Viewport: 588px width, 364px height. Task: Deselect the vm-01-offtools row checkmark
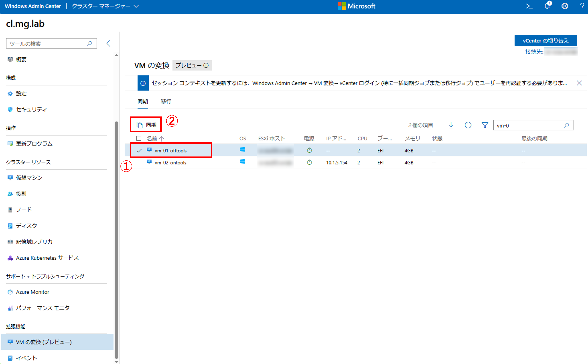click(139, 151)
